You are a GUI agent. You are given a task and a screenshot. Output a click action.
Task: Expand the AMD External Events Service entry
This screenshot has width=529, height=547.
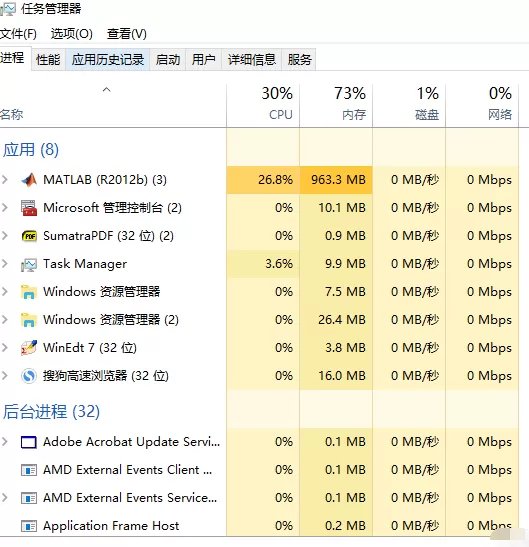pyautogui.click(x=5, y=497)
